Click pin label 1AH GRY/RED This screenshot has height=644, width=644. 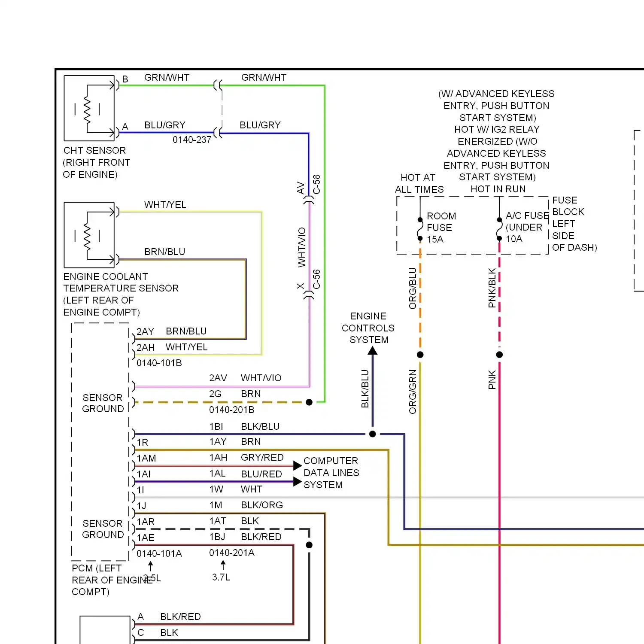tap(246, 457)
